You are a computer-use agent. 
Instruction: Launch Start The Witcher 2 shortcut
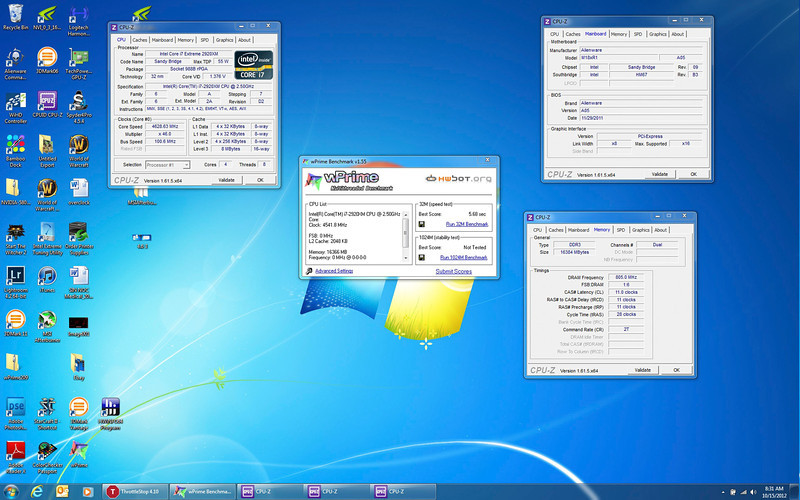pos(15,239)
